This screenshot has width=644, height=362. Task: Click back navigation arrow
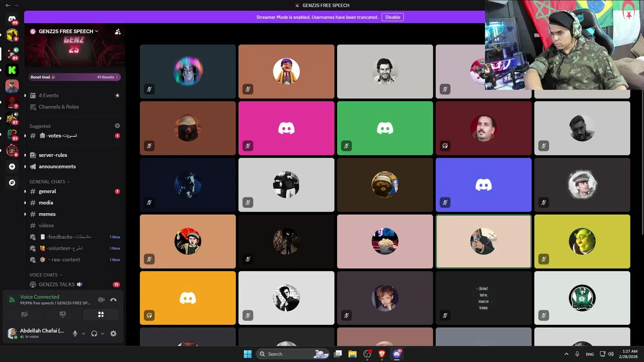tap(8, 5)
